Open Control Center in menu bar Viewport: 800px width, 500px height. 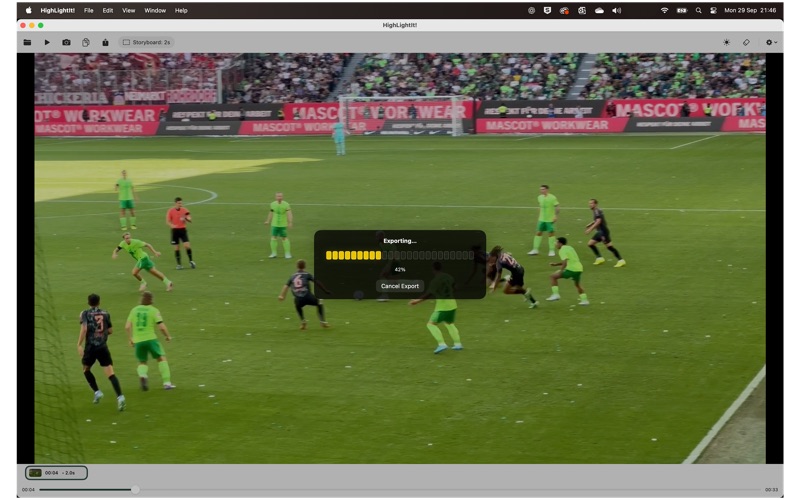713,10
